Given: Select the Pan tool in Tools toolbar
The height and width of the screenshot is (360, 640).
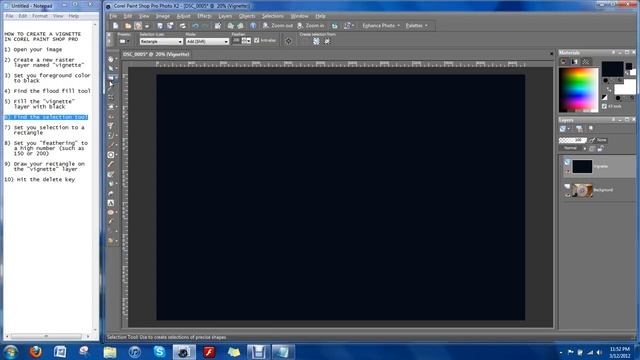Looking at the screenshot, I should pos(111,59).
